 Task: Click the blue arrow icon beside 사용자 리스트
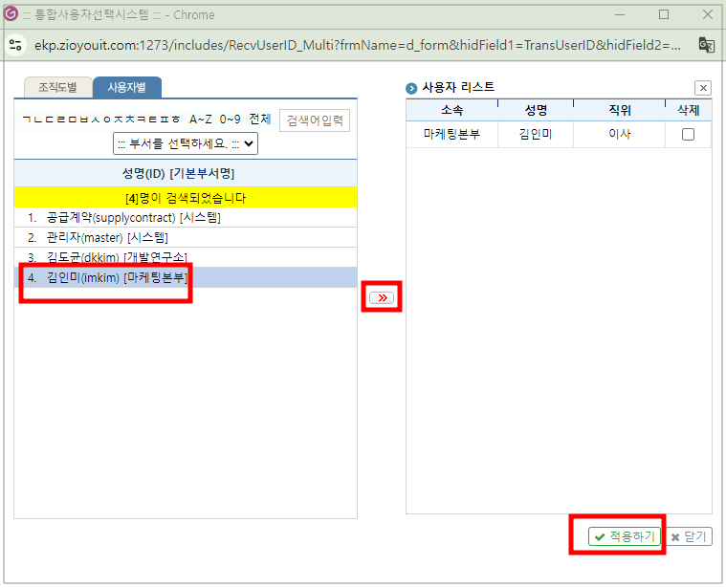[411, 88]
